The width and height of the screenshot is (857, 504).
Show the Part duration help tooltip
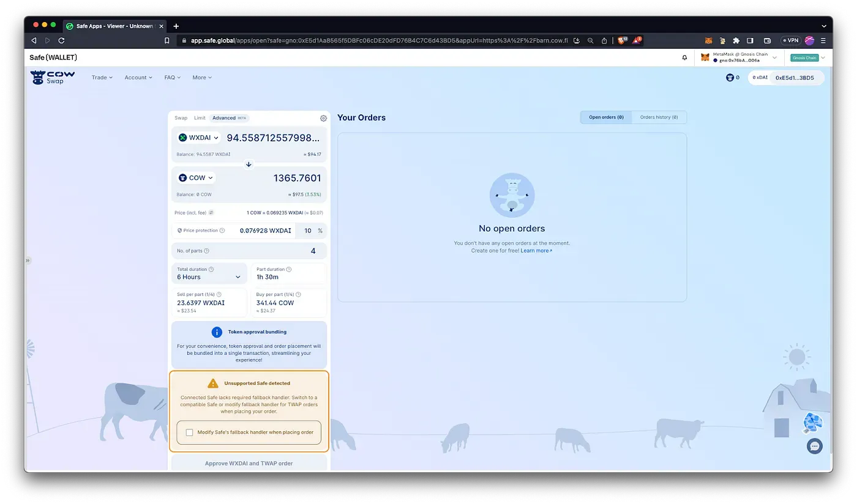289,269
